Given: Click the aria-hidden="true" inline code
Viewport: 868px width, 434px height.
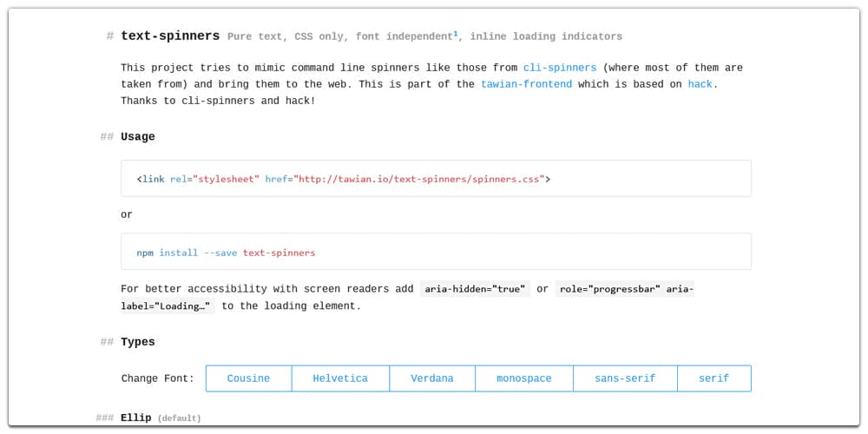Looking at the screenshot, I should pyautogui.click(x=475, y=289).
